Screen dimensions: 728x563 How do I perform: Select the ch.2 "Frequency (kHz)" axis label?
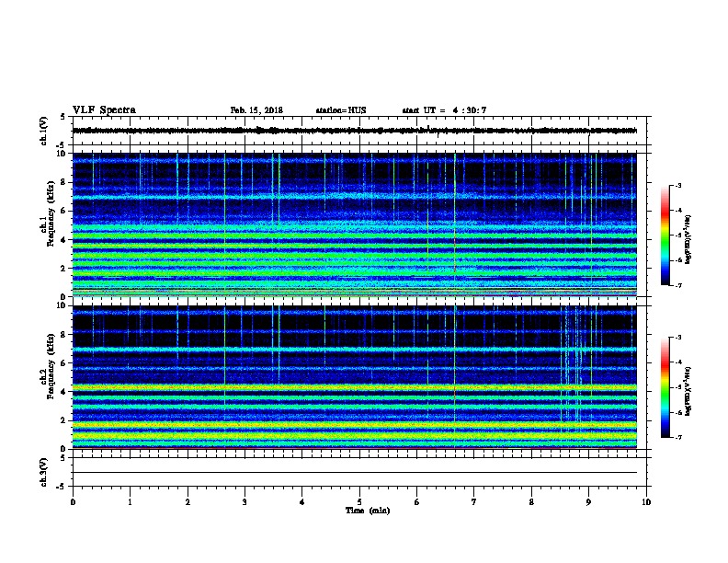(51, 366)
